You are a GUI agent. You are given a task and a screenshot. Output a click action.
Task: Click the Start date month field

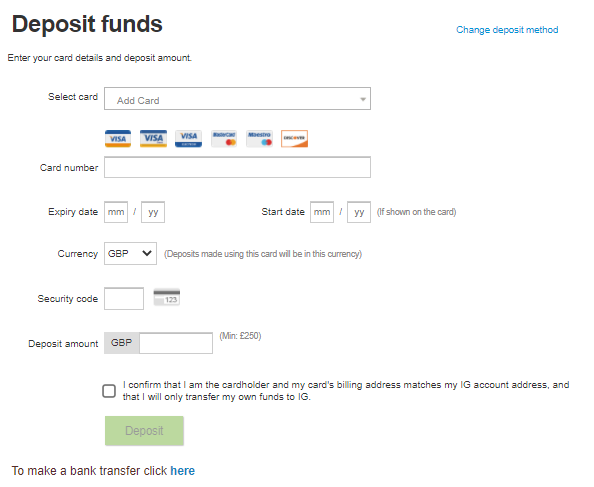point(322,212)
